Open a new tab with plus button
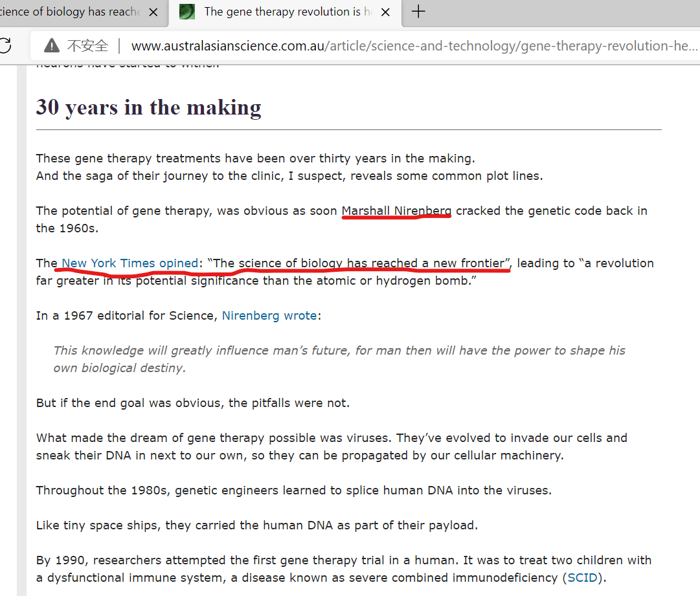 point(419,12)
